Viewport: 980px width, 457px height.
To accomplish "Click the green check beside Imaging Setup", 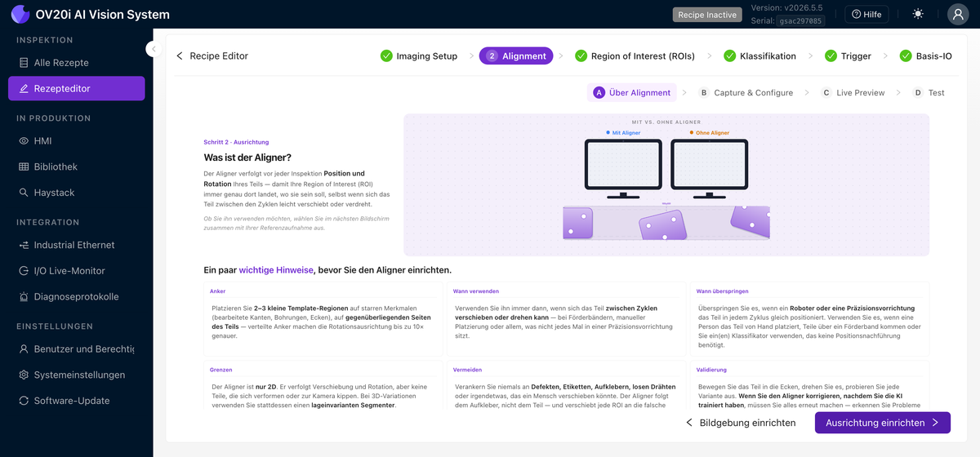I will tap(386, 56).
